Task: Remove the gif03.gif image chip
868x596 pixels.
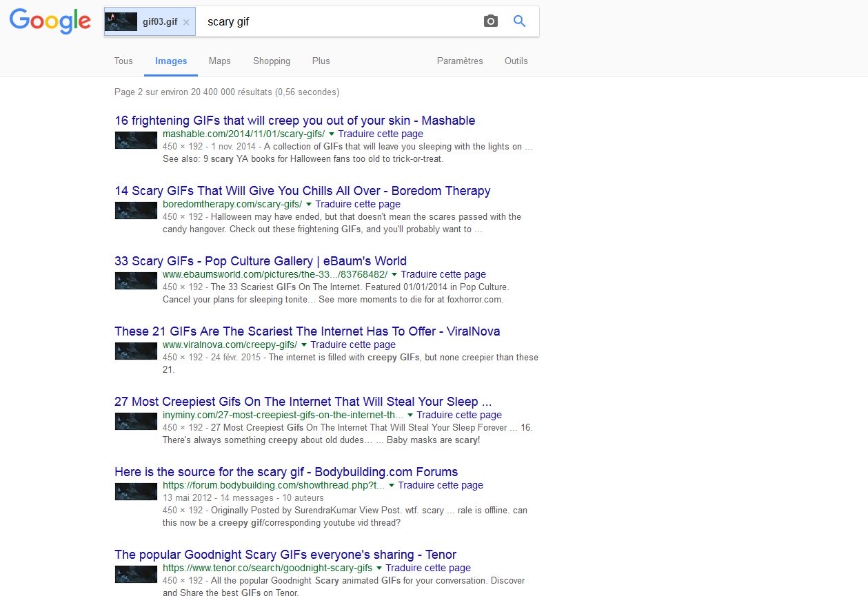Action: (186, 22)
